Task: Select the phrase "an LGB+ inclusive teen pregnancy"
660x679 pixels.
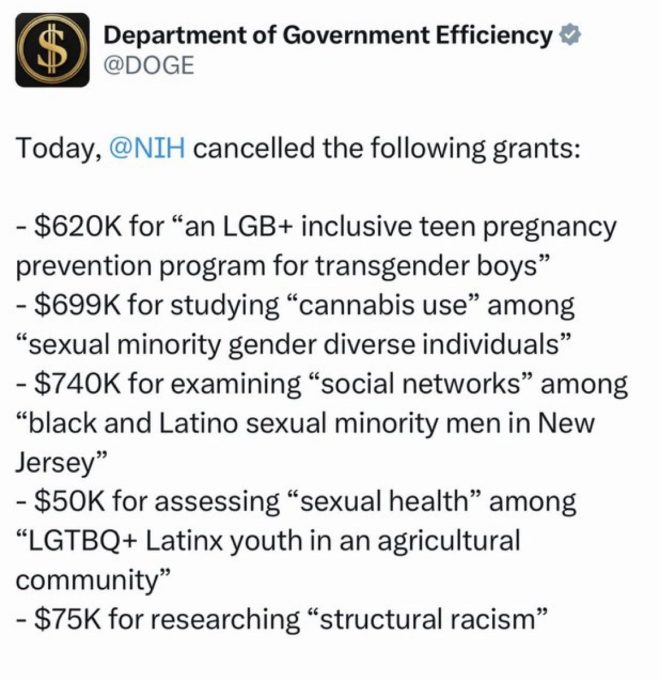Action: tap(400, 228)
